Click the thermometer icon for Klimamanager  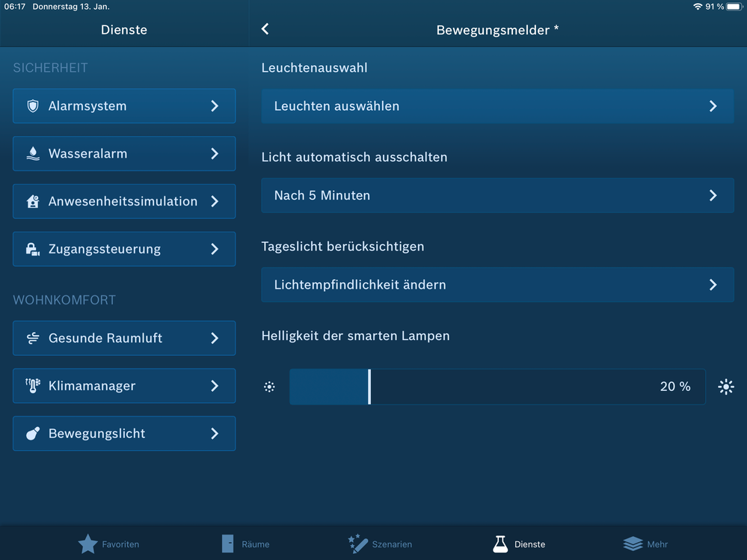click(x=32, y=386)
